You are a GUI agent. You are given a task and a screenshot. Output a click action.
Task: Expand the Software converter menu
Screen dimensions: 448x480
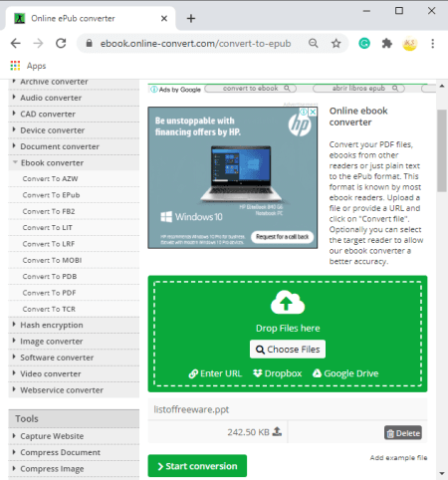point(74,358)
